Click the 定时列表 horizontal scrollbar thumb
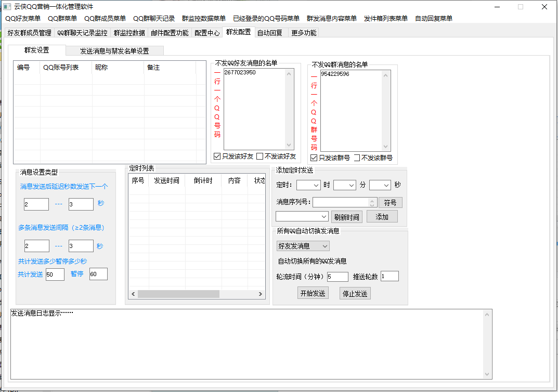 pos(179,294)
